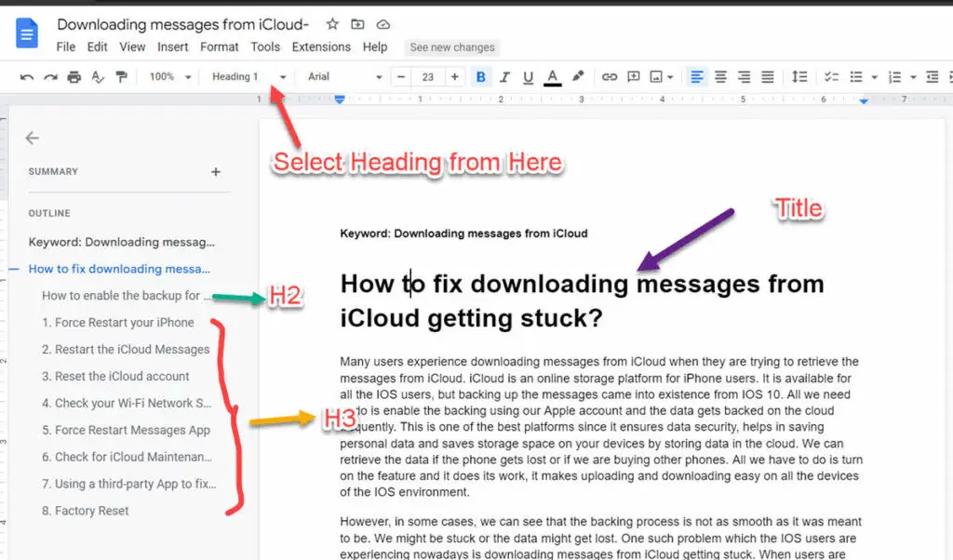This screenshot has height=560, width=953.
Task: Click the right indent marker on ruler
Action: (864, 100)
